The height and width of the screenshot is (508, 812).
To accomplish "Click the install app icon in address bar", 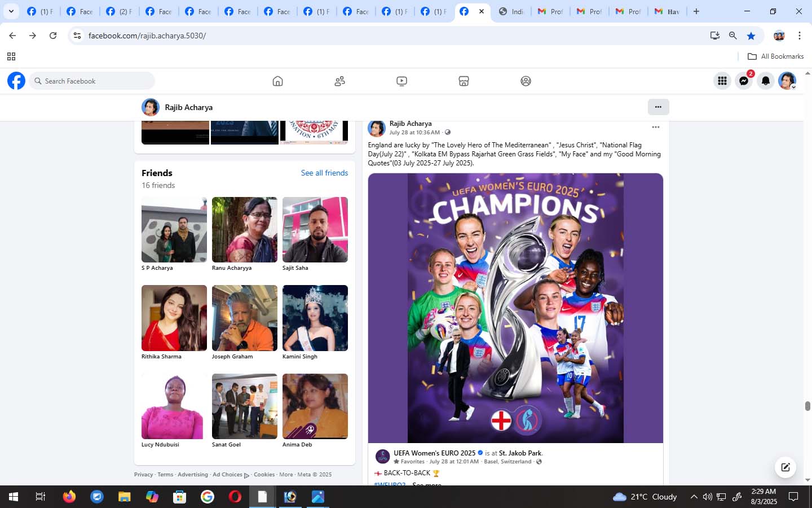I will [715, 36].
